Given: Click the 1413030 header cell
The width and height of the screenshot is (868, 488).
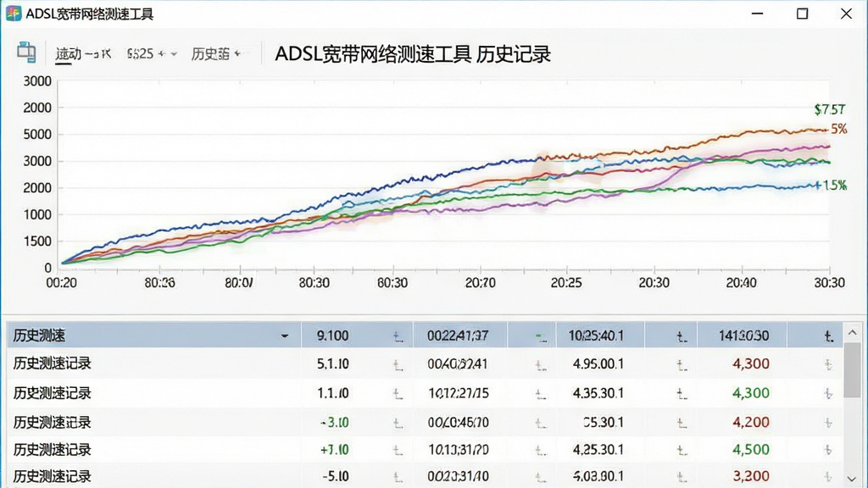Looking at the screenshot, I should (743, 335).
